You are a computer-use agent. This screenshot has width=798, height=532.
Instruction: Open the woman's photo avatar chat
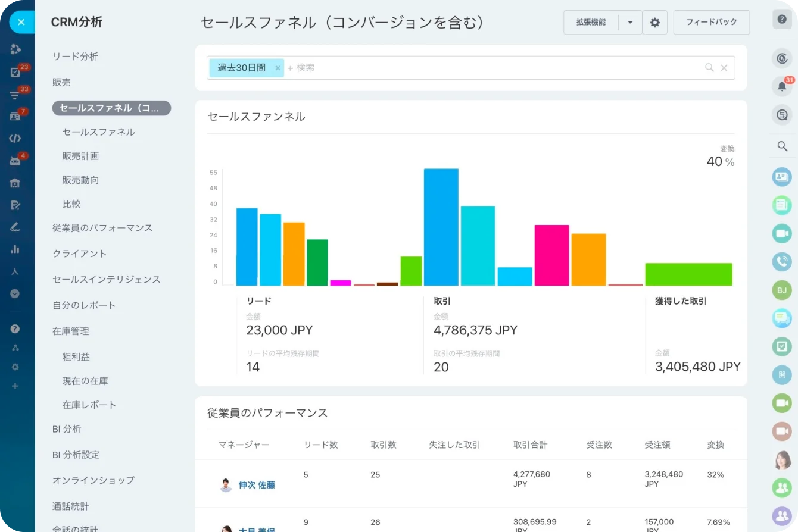point(782,459)
